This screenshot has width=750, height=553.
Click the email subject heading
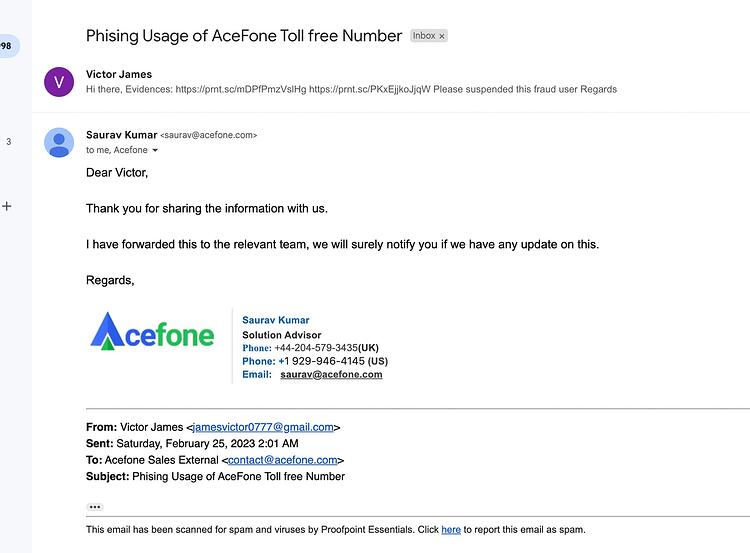[x=244, y=36]
